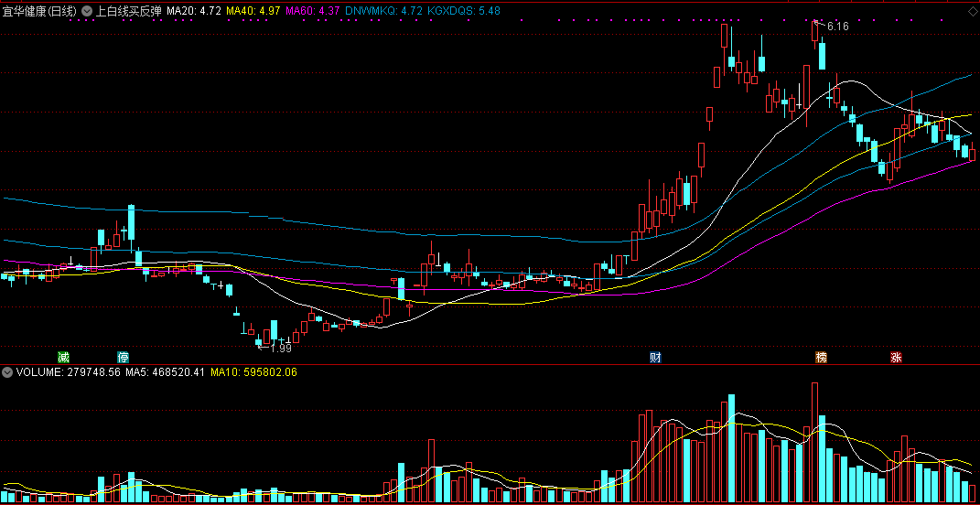980x505 pixels.
Task: Click the last candlestick on the chart
Action: pos(973,151)
